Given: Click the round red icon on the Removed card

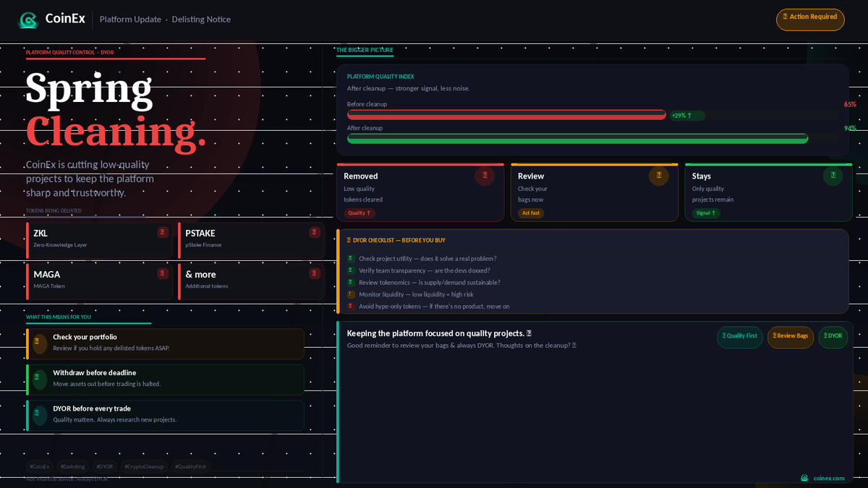Looking at the screenshot, I should click(485, 176).
